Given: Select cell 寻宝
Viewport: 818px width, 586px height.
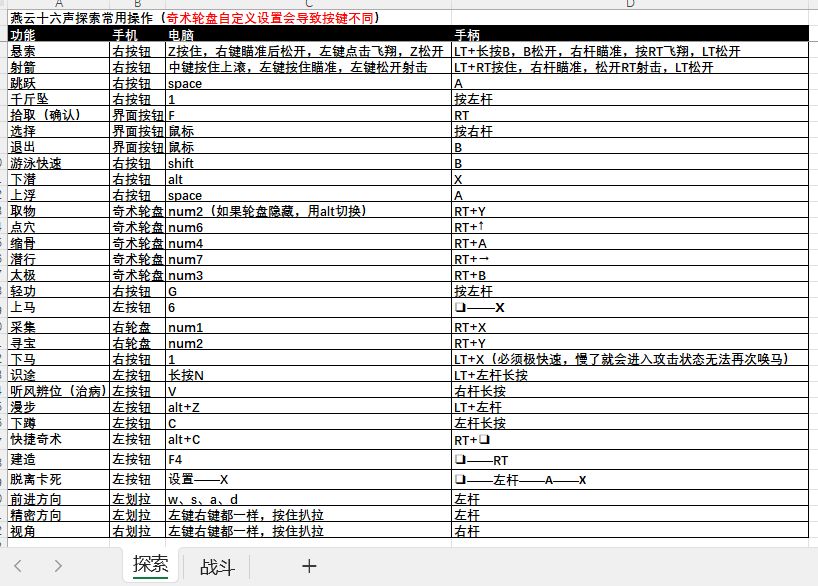Looking at the screenshot, I should pyautogui.click(x=58, y=343).
